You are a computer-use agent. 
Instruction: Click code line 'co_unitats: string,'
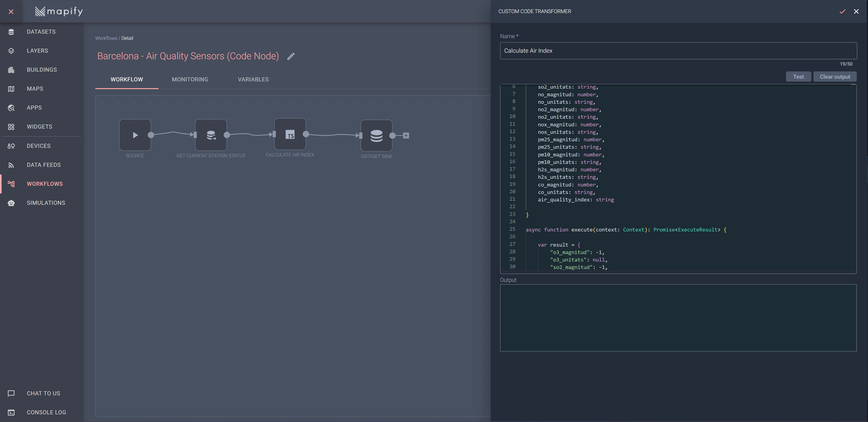point(566,192)
